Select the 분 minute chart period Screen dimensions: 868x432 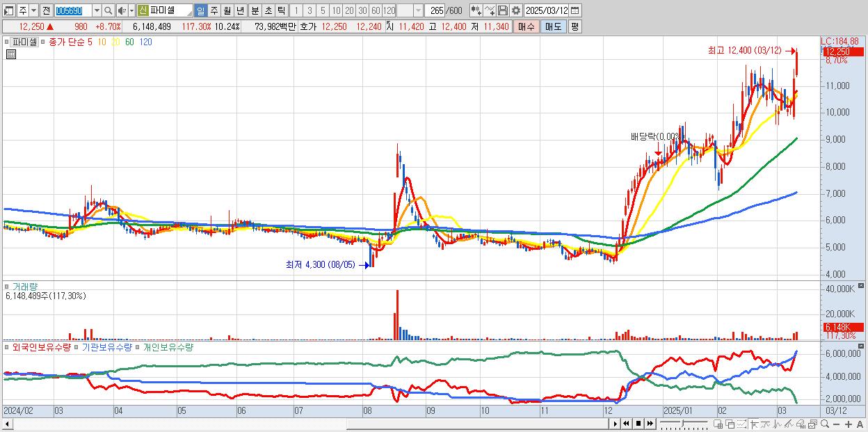pyautogui.click(x=255, y=10)
